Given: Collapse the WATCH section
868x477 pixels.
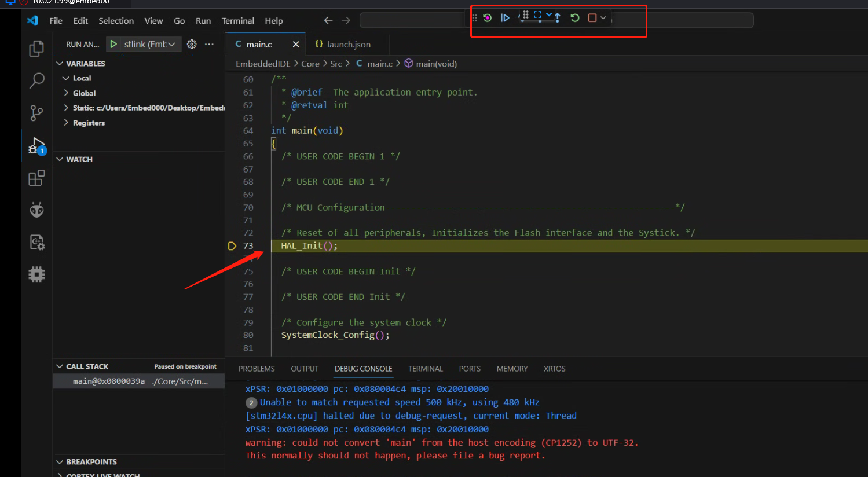Looking at the screenshot, I should 59,159.
